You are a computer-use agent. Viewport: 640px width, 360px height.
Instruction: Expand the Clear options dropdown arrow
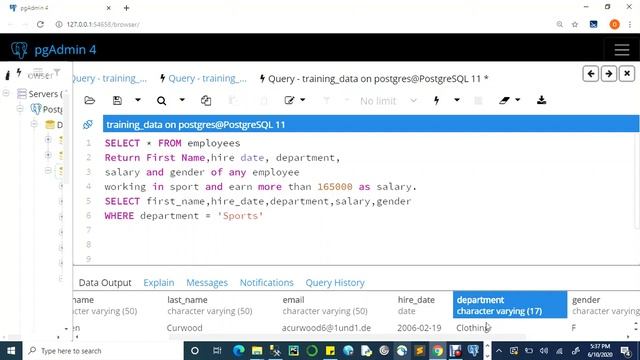(x=518, y=100)
